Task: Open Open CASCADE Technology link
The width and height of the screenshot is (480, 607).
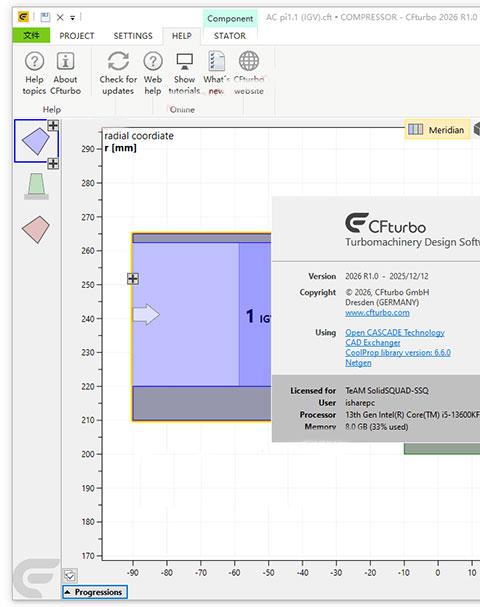Action: 395,333
